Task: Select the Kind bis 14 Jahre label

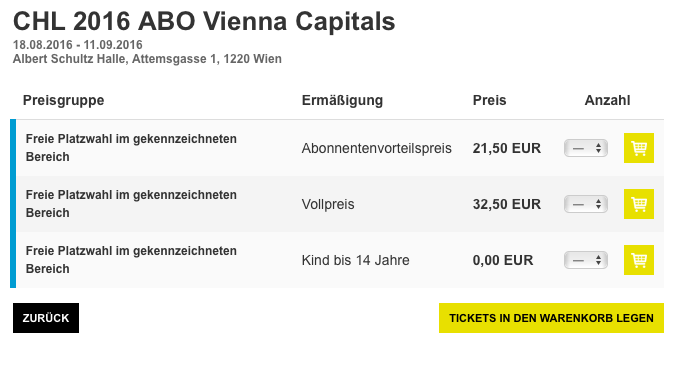Action: coord(355,260)
